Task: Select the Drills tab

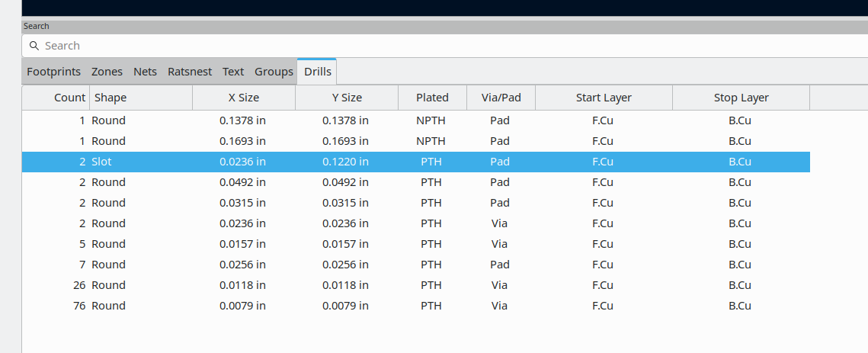Action: tap(317, 72)
